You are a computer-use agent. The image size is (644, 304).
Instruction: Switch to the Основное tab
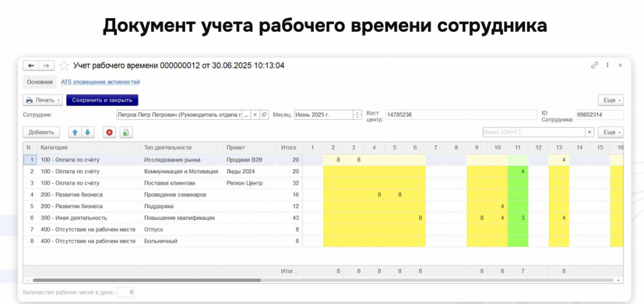[x=40, y=82]
